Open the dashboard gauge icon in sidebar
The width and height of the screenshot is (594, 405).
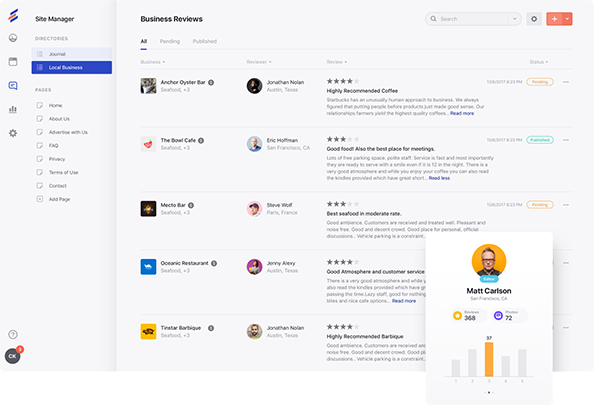point(13,38)
